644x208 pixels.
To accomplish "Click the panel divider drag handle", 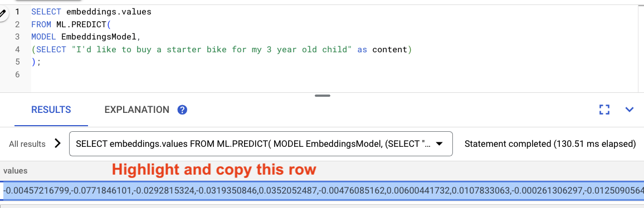I will click(x=323, y=96).
